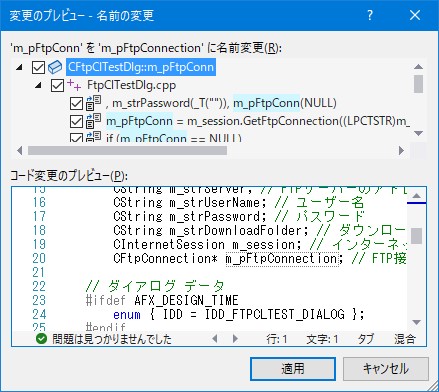Go to previous issue arrow in status bar
Viewport: 439px width, 392px height.
pos(215,339)
